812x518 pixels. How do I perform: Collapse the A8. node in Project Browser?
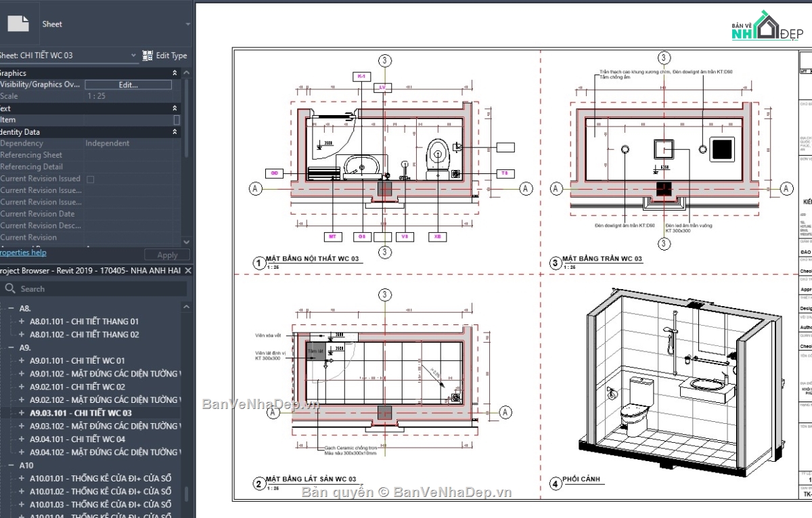pyautogui.click(x=12, y=308)
